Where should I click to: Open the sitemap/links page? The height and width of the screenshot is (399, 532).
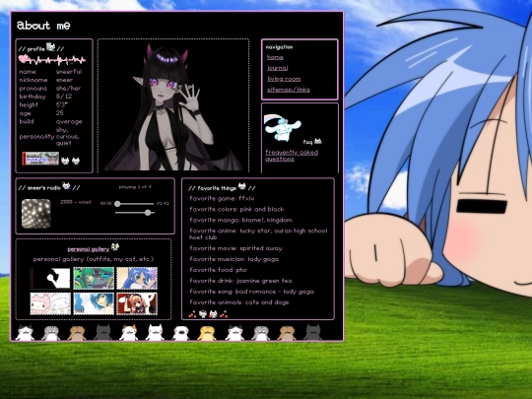[x=289, y=90]
